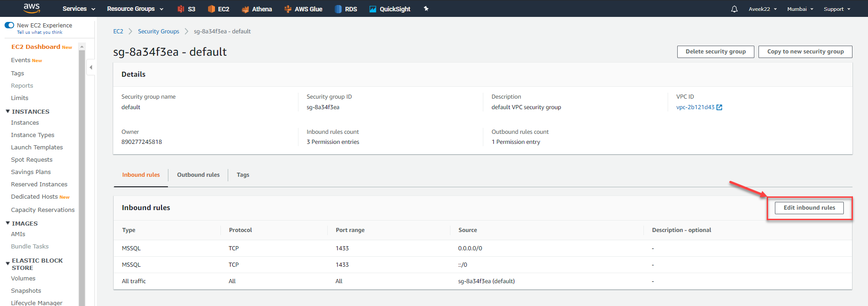This screenshot has width=868, height=306.
Task: Select '1 Permission entry' text
Action: [x=516, y=142]
